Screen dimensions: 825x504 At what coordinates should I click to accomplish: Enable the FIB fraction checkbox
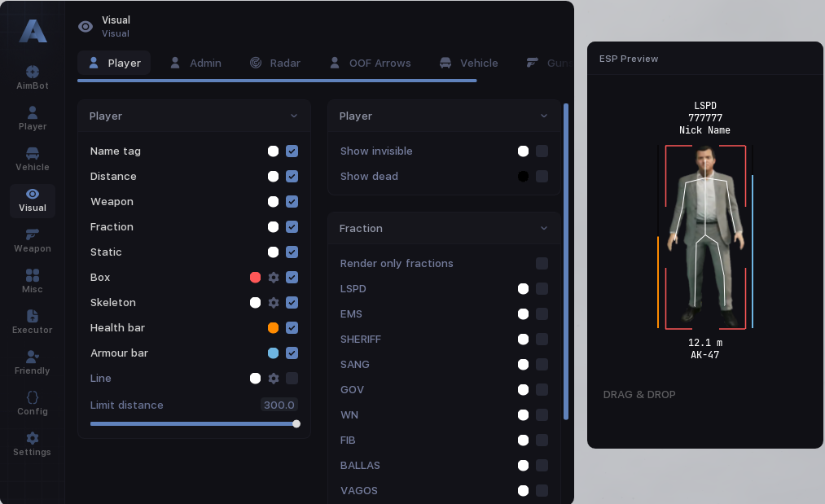(542, 440)
